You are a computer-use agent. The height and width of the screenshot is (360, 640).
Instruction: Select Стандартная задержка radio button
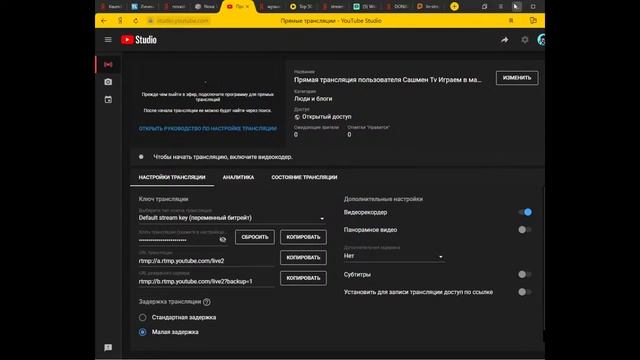point(142,317)
